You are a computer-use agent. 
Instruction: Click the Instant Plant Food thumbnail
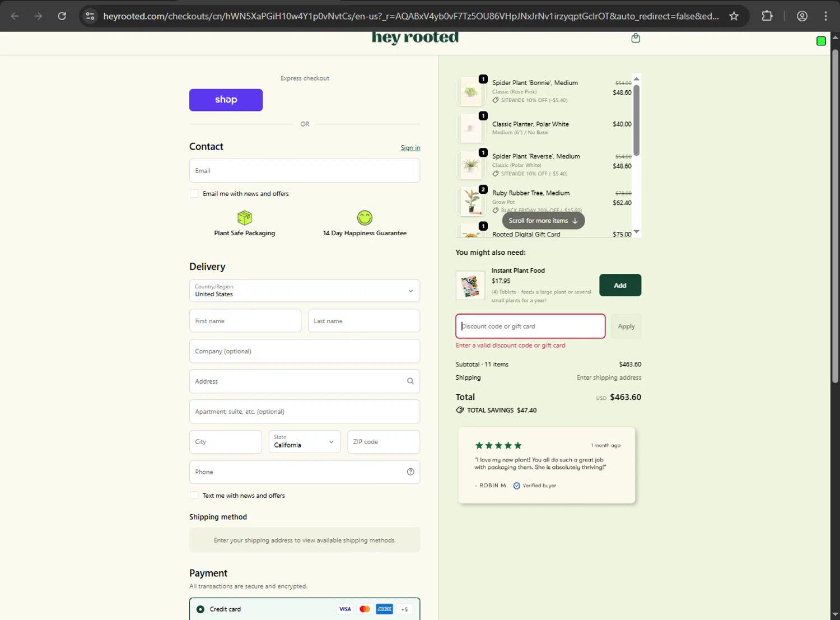[x=470, y=286]
